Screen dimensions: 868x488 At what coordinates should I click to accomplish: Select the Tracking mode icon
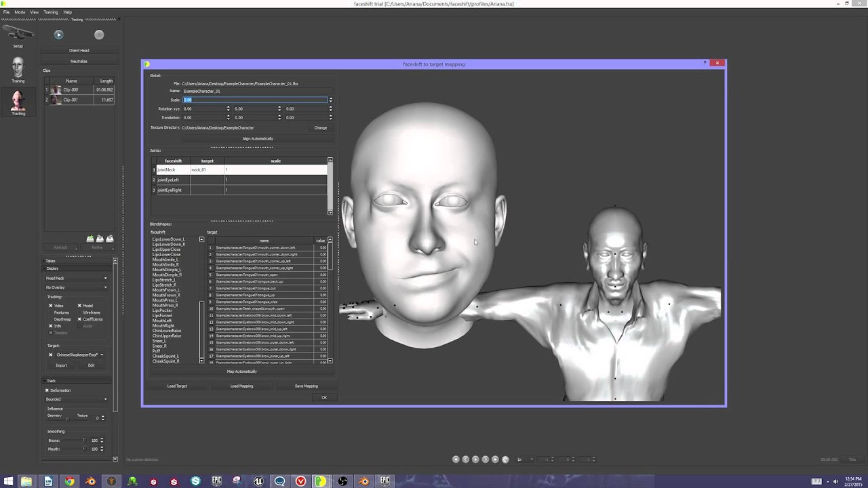[18, 102]
